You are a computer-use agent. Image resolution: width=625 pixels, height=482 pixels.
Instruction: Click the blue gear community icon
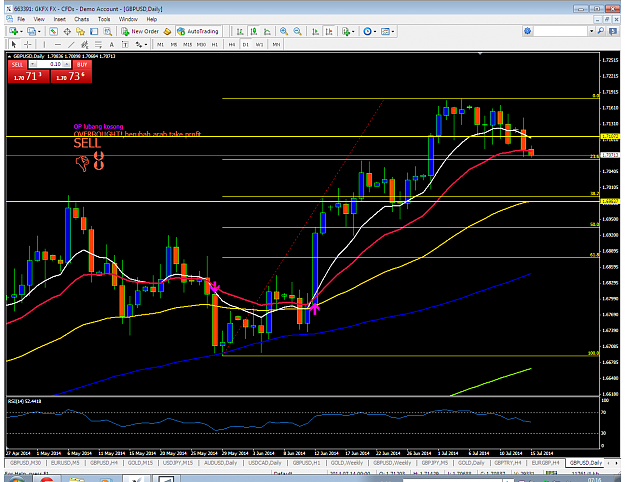(527, 31)
